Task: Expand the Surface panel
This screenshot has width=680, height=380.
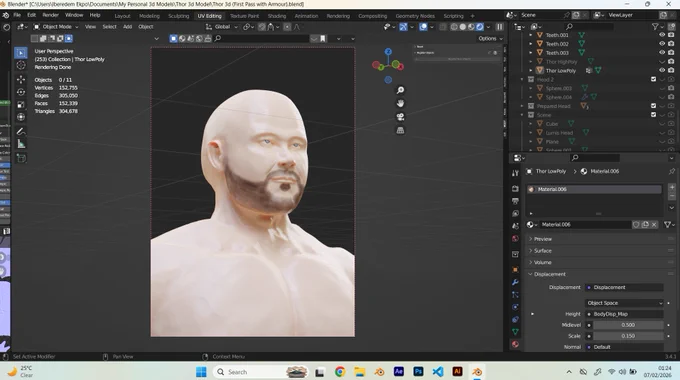Action: (542, 251)
